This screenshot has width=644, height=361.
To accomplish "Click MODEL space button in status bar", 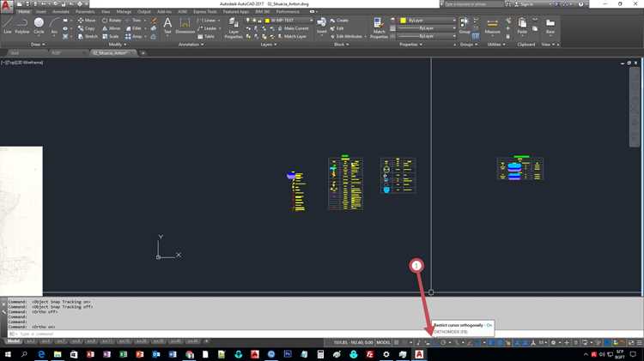I will tap(383, 342).
